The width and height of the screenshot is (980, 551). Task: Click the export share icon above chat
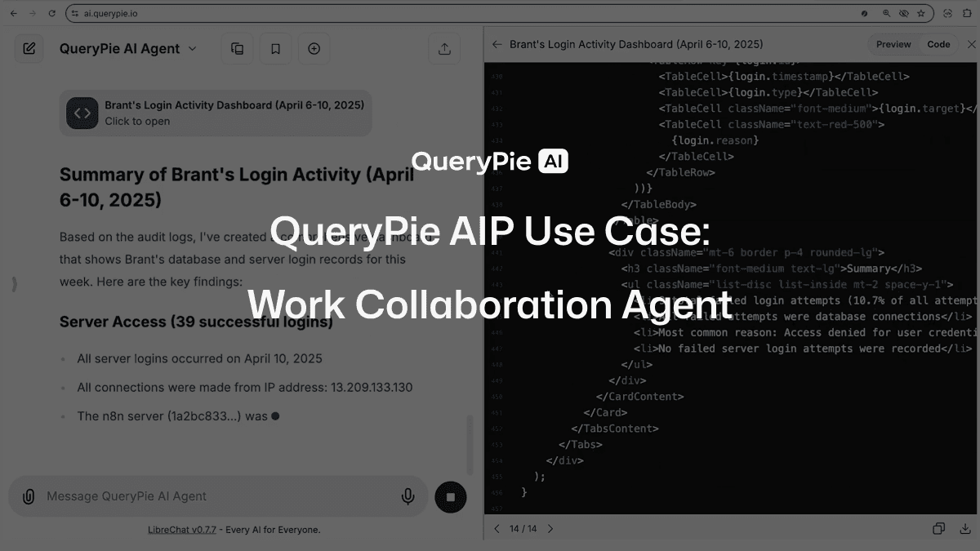click(444, 49)
